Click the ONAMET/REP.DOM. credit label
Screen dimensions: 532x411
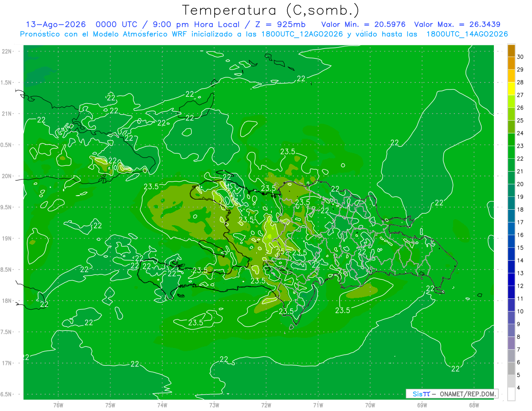468,394
